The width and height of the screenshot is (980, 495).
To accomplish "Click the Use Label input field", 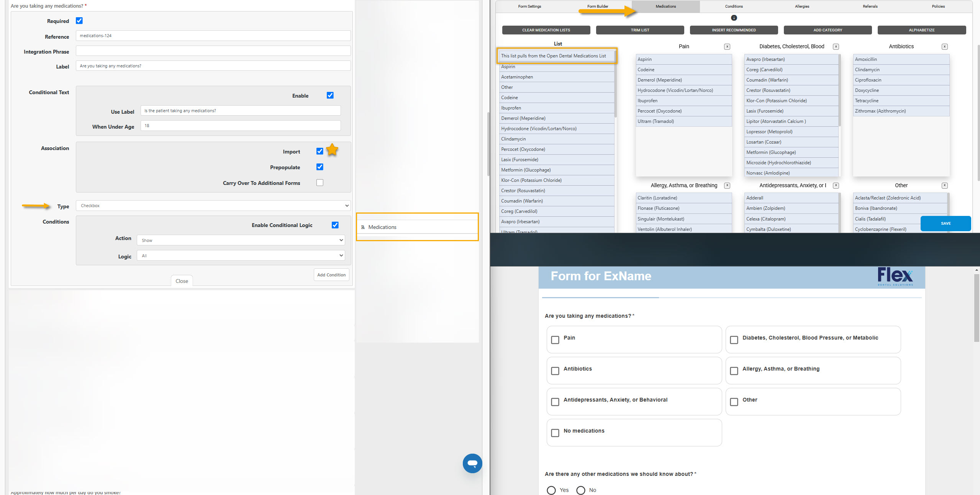I will (241, 111).
